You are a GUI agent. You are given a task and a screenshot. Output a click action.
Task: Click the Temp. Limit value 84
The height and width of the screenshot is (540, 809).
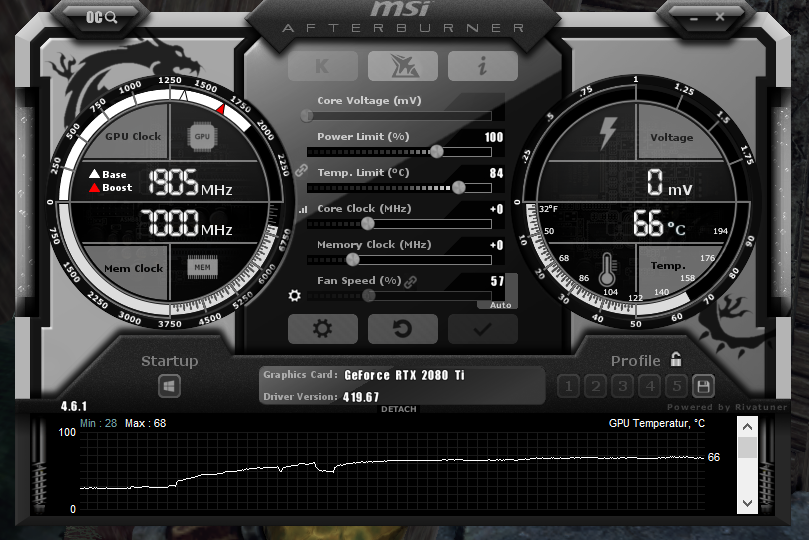pos(496,173)
